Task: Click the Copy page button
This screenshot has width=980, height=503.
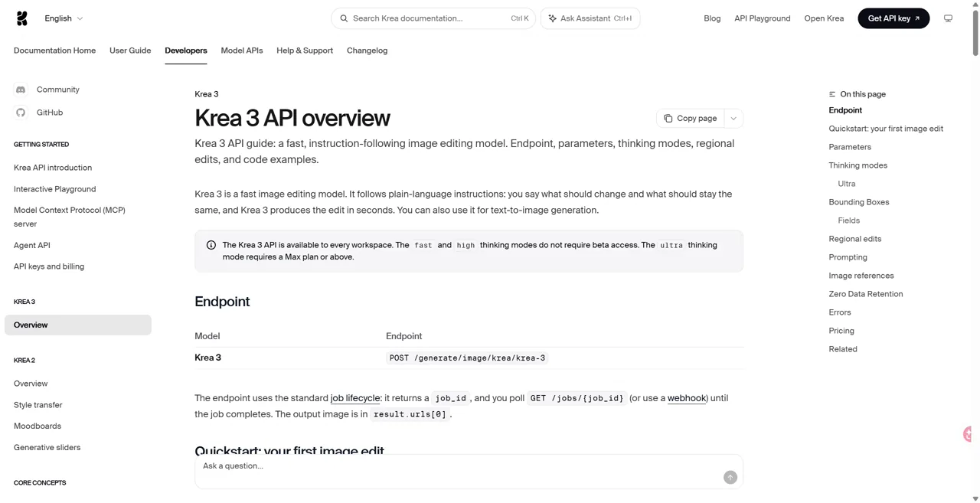Action: pyautogui.click(x=691, y=119)
